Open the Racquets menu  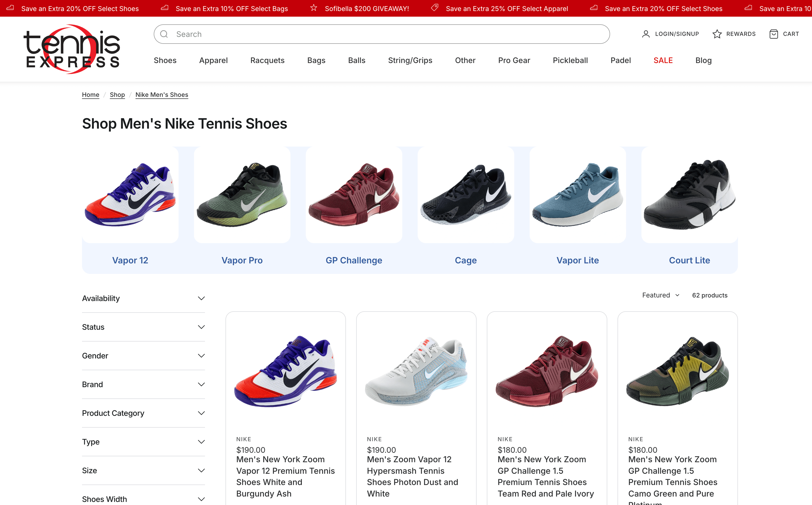[267, 60]
